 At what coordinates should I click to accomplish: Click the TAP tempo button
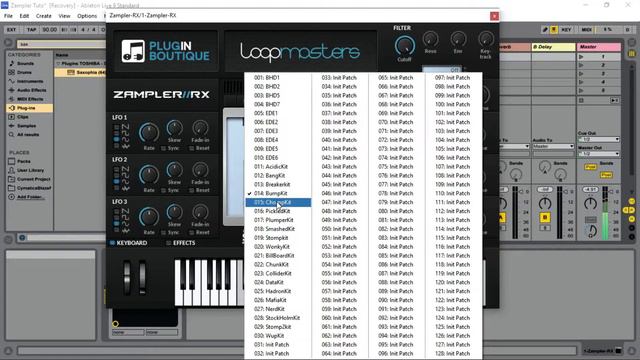tap(31, 29)
